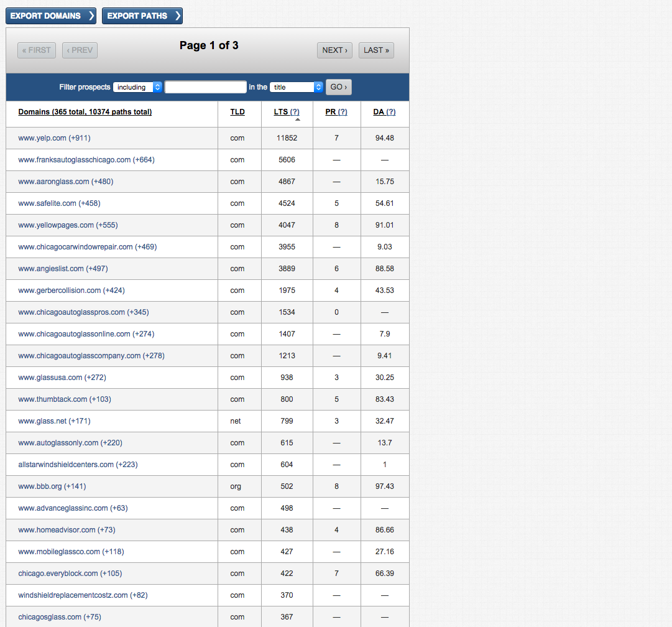Click the filter prospects text field
Image resolution: width=672 pixels, height=627 pixels.
tap(206, 87)
